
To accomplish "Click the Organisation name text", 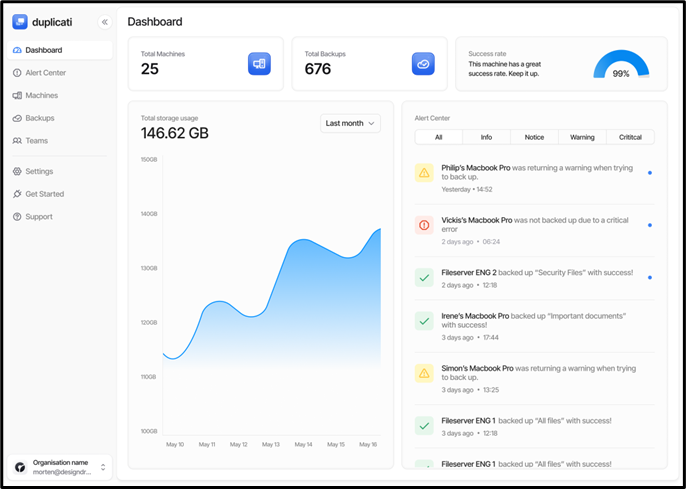I will point(60,462).
